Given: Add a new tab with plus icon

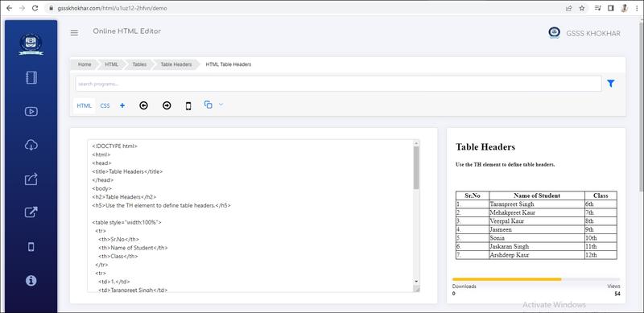Looking at the screenshot, I should [x=122, y=105].
